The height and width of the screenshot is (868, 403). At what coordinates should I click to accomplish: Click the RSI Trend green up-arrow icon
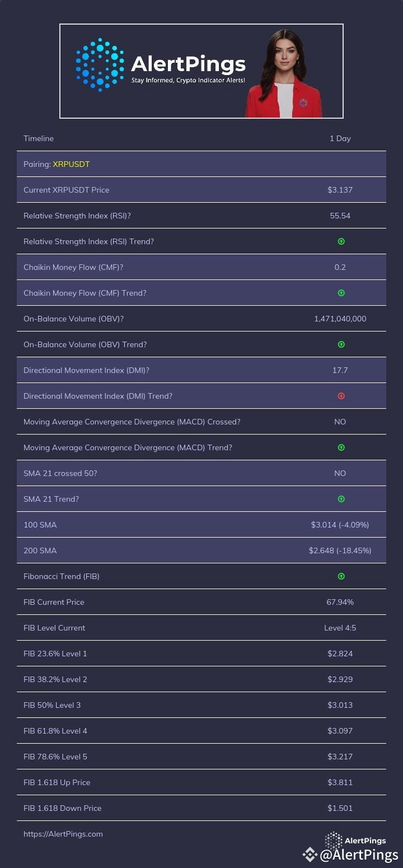341,241
